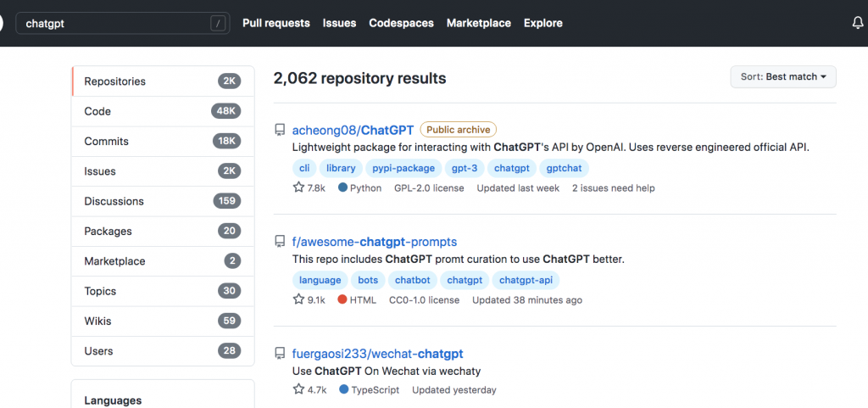Click the 4.7k star icon
The image size is (868, 408).
pyautogui.click(x=298, y=389)
